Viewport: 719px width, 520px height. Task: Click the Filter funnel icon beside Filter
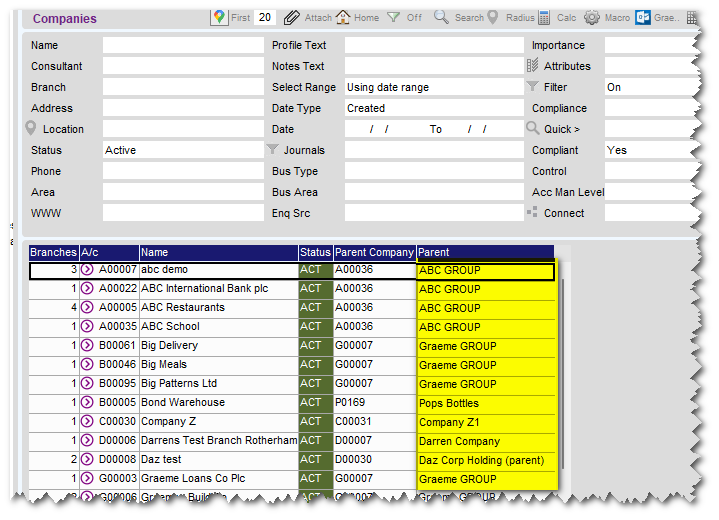point(532,86)
